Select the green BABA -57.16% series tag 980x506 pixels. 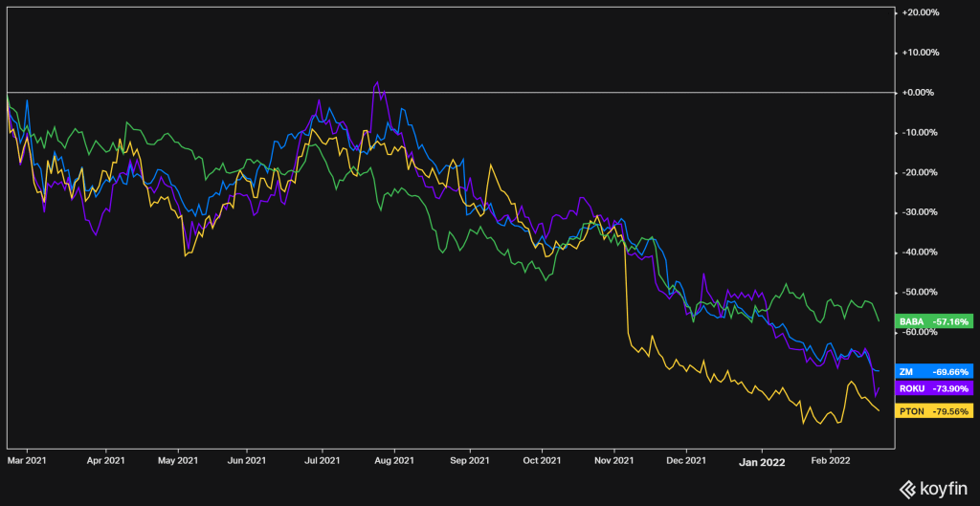(x=933, y=322)
